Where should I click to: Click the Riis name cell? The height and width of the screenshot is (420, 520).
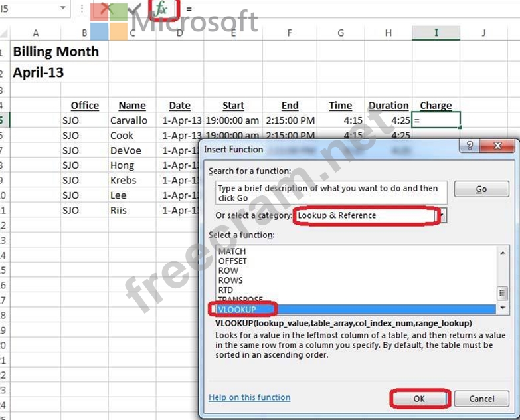132,210
